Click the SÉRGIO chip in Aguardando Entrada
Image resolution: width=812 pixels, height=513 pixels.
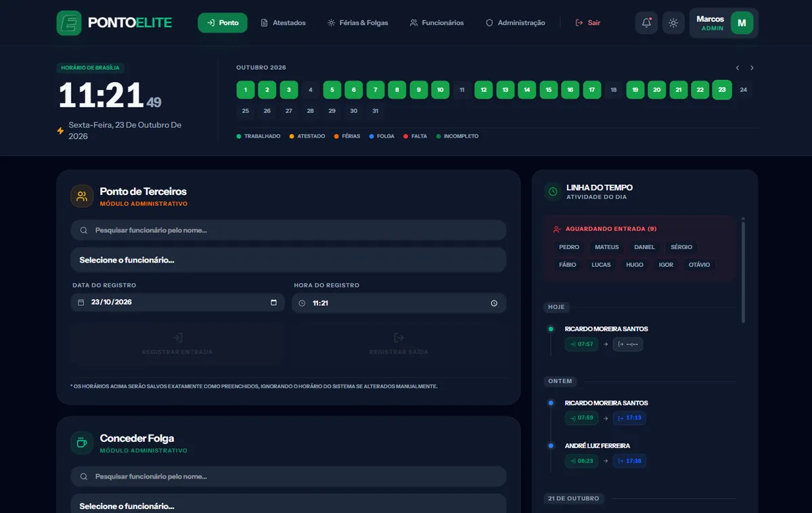pos(681,247)
